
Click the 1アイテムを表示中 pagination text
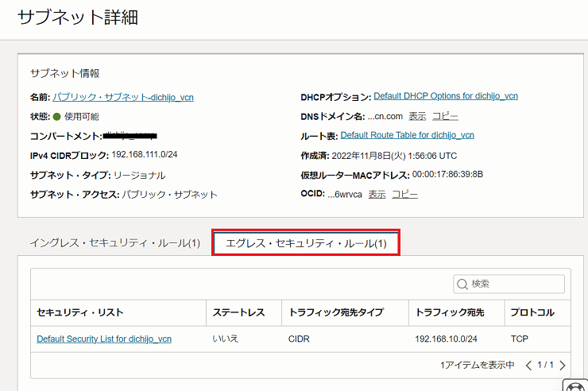click(x=478, y=365)
